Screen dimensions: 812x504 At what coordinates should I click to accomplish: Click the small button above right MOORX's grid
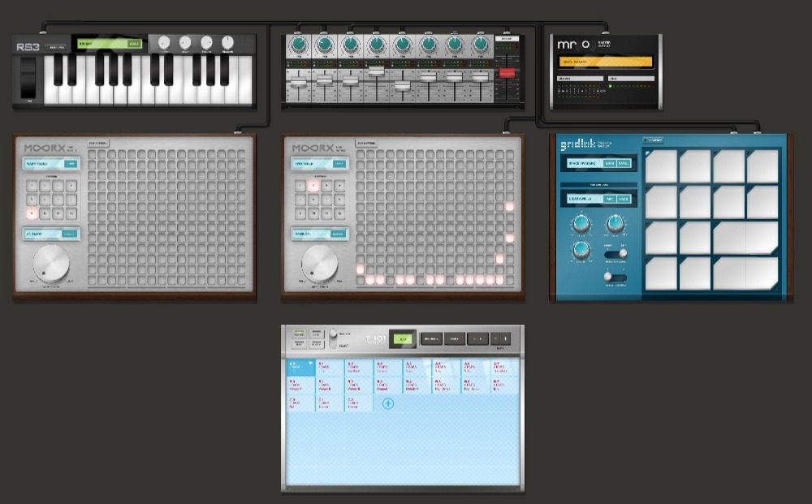(x=366, y=143)
